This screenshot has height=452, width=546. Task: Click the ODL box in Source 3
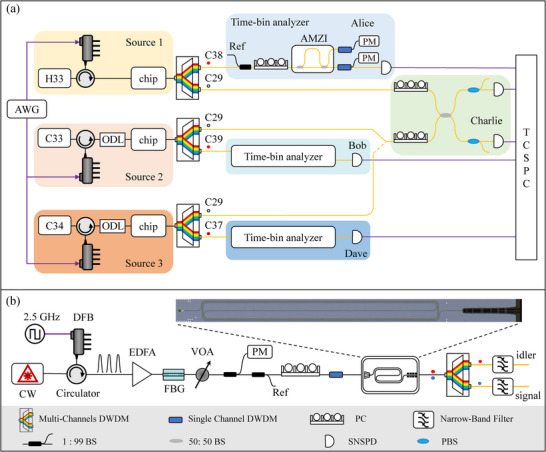[x=112, y=226]
